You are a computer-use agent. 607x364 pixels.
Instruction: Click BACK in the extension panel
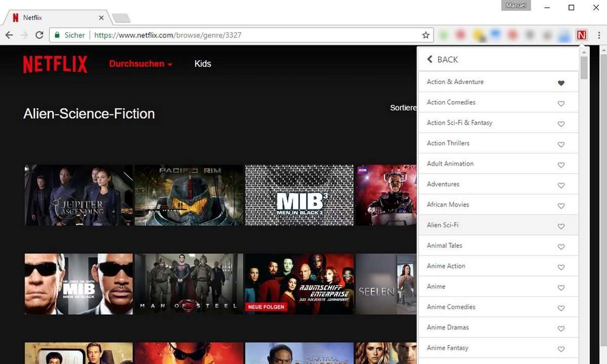click(x=443, y=60)
